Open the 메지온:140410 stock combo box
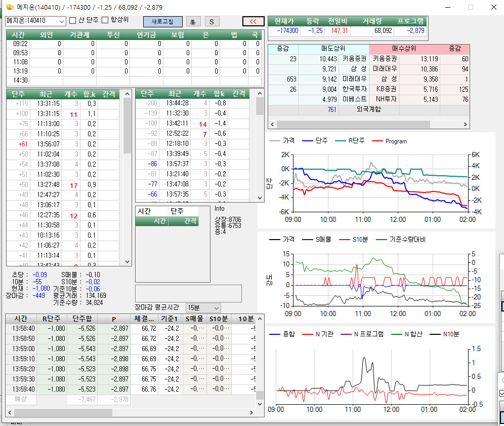Screen dimensions: 504x426 click(36, 21)
